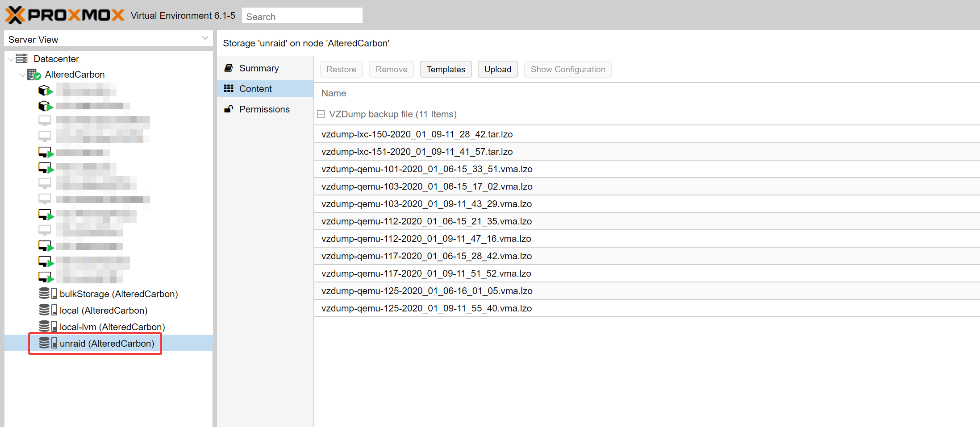The height and width of the screenshot is (427, 980).
Task: Open local-lvm (AlteredCarbon) storage
Action: coord(113,327)
